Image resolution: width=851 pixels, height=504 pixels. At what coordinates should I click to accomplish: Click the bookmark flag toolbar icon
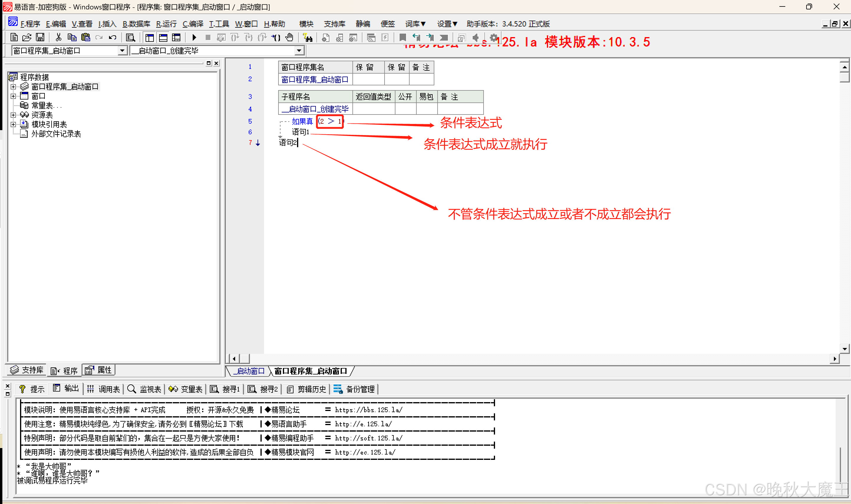(403, 37)
